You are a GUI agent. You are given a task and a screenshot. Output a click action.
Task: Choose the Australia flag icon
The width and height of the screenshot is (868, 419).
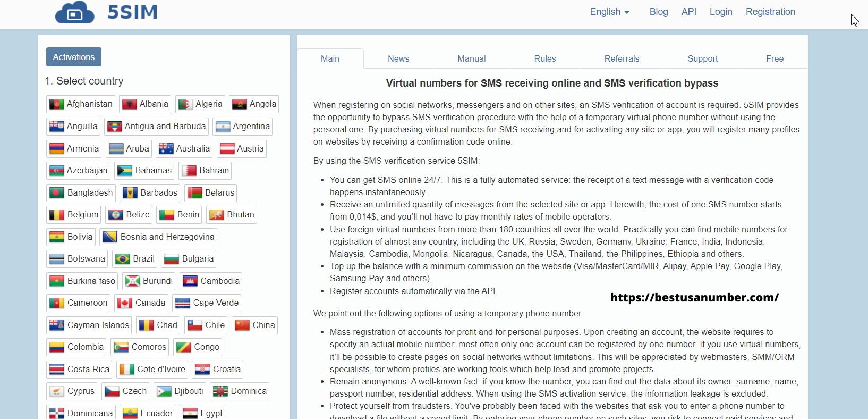click(166, 149)
